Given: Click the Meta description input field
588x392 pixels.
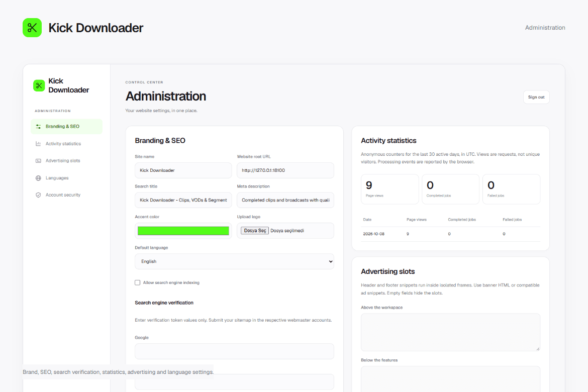Looking at the screenshot, I should [x=285, y=200].
